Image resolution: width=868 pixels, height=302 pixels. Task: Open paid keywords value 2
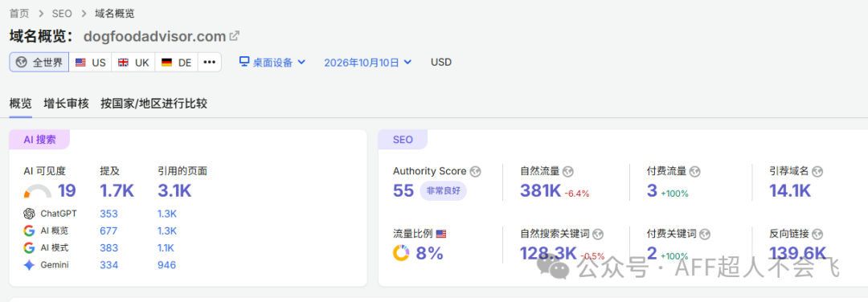point(652,253)
